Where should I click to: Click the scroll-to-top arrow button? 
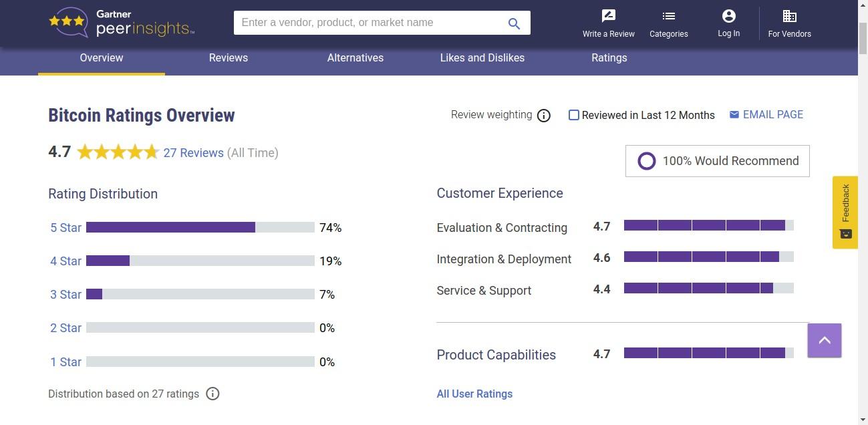click(x=825, y=340)
